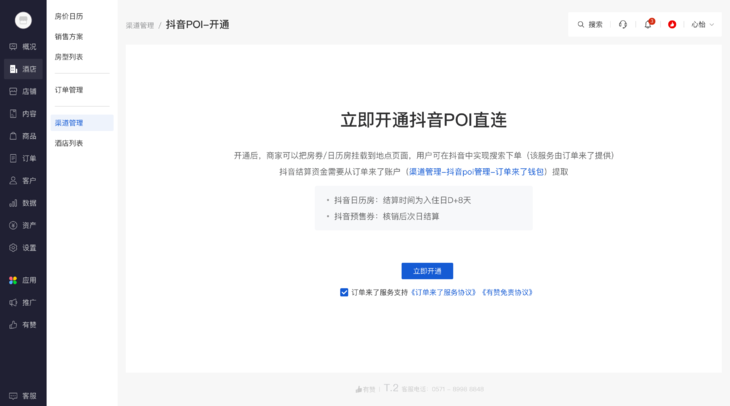730x406 pixels.
Task: Open the 客服 support icon at sidebar bottom
Action: (x=13, y=396)
